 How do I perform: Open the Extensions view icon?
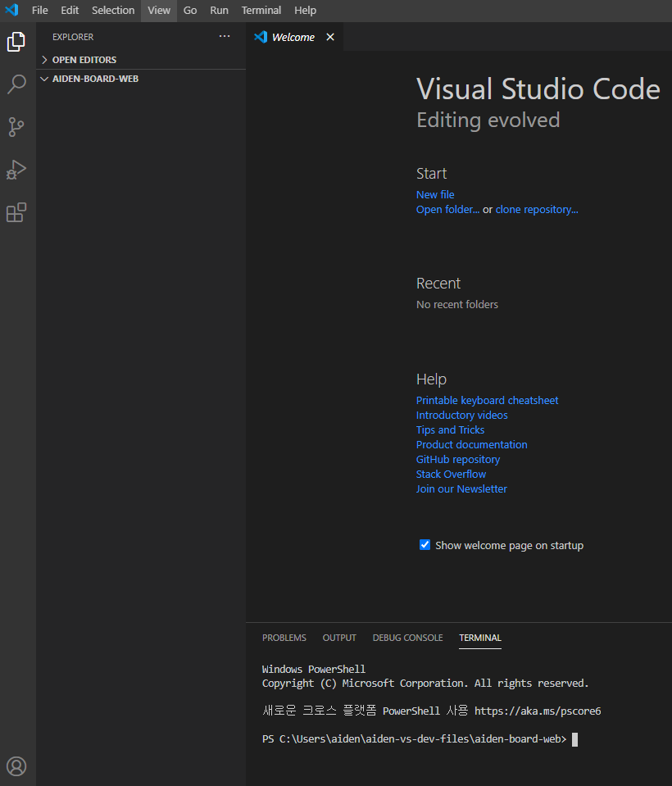pos(16,212)
